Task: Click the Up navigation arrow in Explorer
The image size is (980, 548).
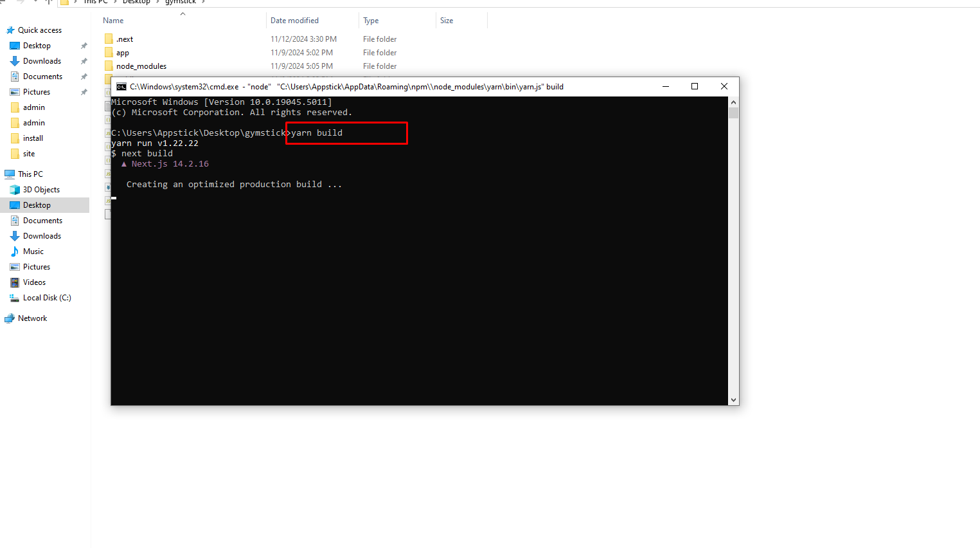Action: coord(49,3)
